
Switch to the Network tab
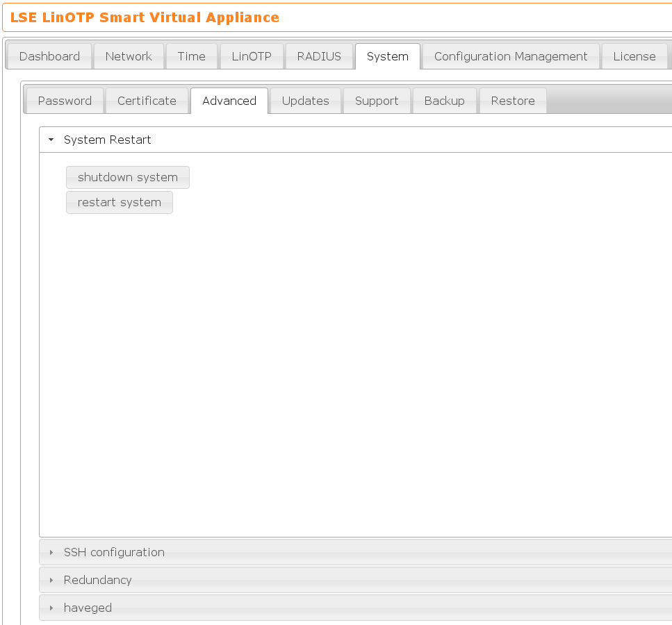[x=129, y=56]
